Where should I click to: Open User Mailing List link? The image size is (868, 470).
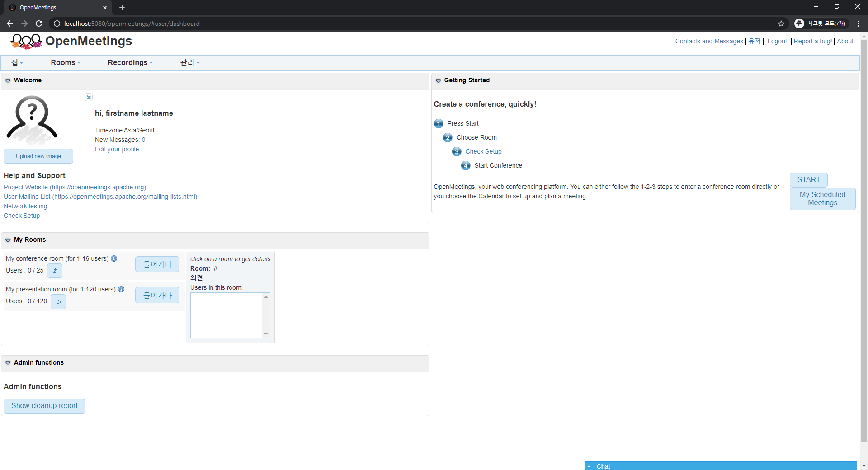pos(100,197)
